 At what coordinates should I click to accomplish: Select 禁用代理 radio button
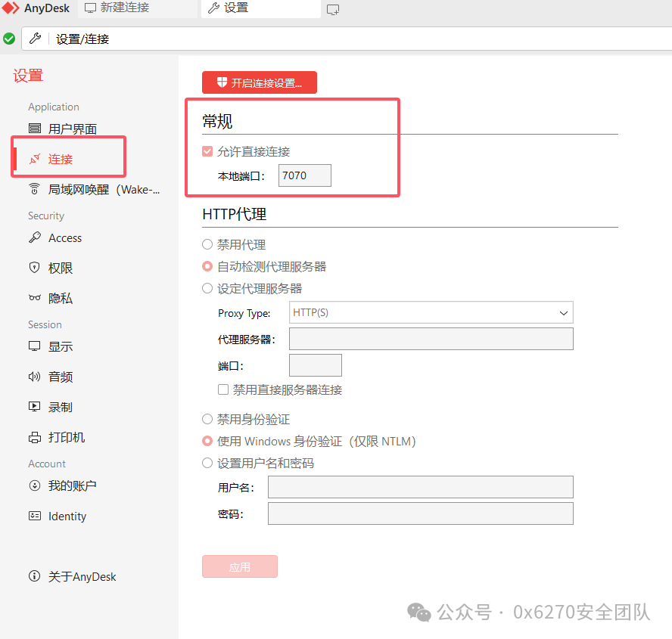point(207,244)
